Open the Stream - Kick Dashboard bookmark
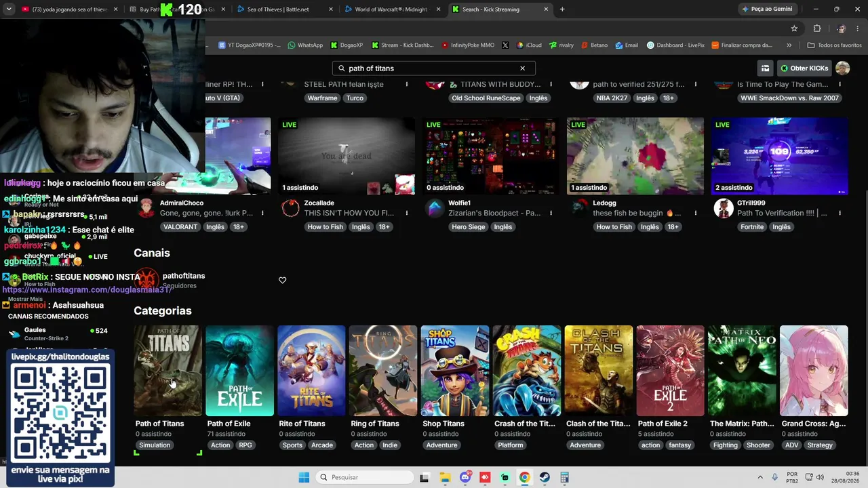The height and width of the screenshot is (488, 868). click(x=402, y=45)
